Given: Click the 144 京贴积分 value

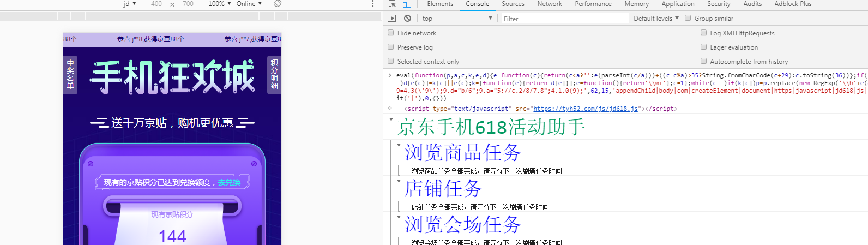Looking at the screenshot, I should coord(172,236).
